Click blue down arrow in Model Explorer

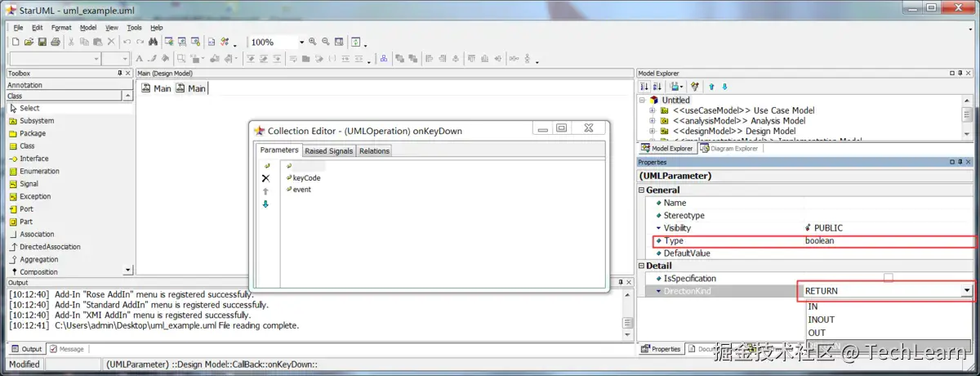724,86
